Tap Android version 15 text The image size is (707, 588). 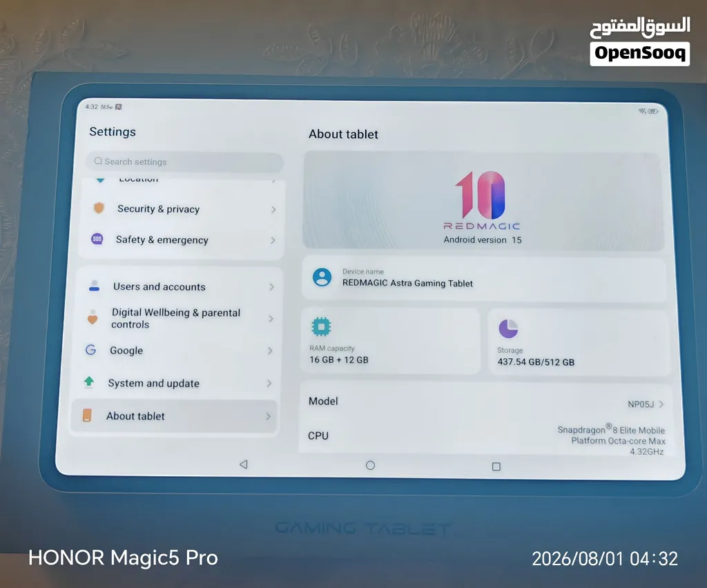tap(483, 239)
